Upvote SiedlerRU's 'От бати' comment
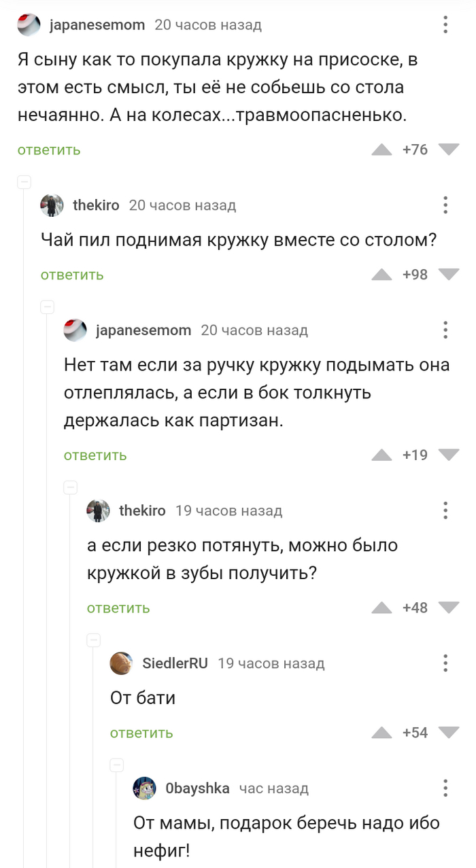Screen dimensions: 476x868 click(x=382, y=733)
